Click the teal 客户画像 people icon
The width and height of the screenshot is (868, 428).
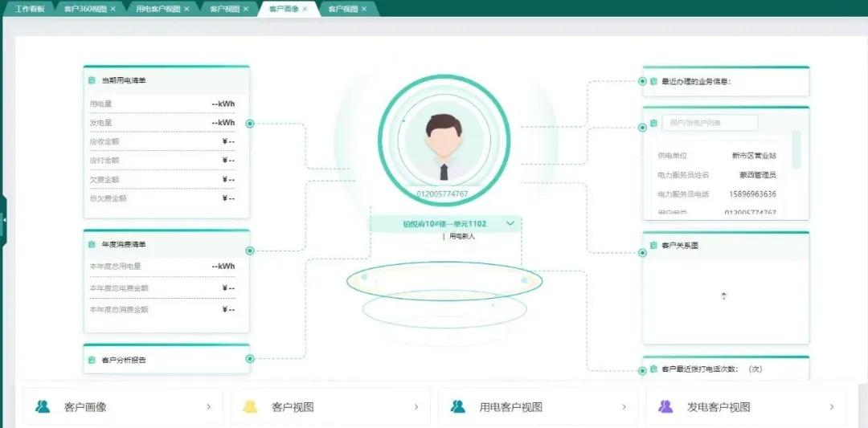tap(43, 407)
